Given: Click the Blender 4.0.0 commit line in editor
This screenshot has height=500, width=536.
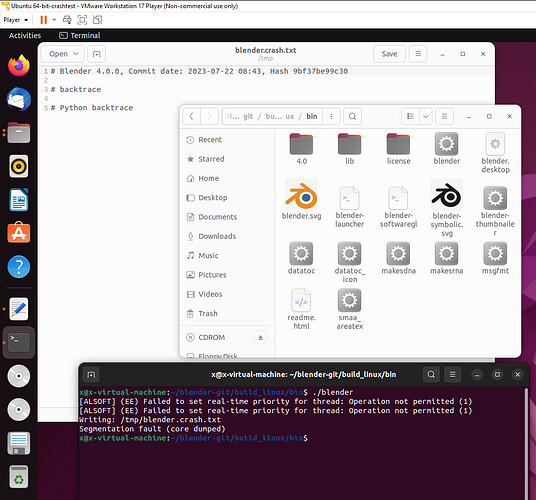Looking at the screenshot, I should (199, 71).
